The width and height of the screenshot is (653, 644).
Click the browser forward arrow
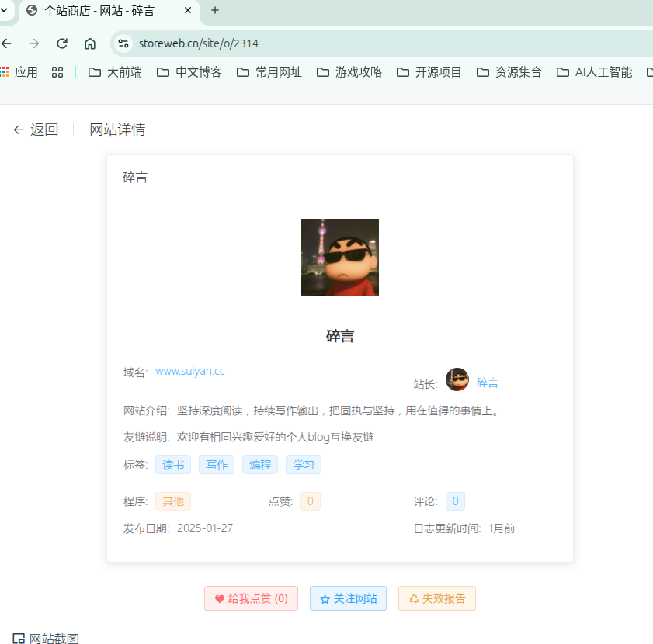point(34,43)
